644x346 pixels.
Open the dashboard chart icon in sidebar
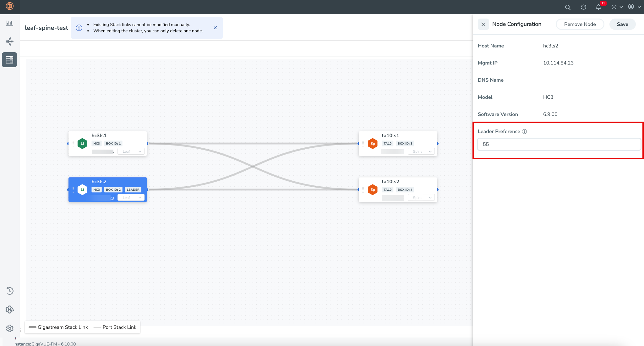coord(9,23)
